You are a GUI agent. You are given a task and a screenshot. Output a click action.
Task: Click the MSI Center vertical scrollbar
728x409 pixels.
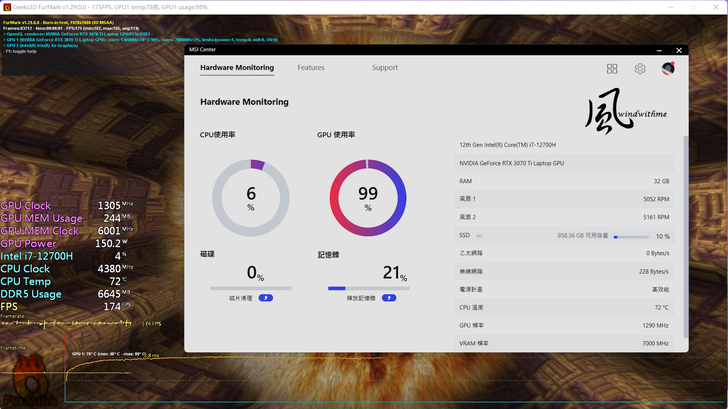pyautogui.click(x=686, y=237)
